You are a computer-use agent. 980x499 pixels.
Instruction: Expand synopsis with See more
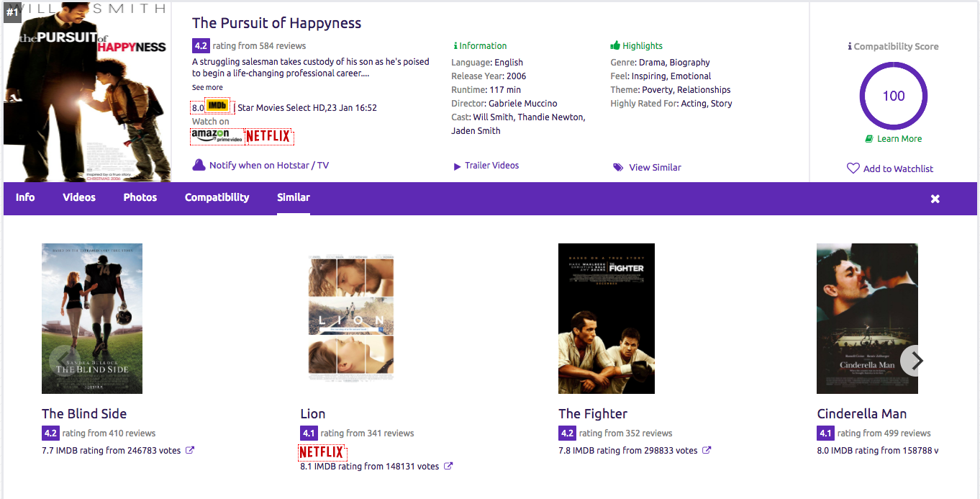click(207, 87)
